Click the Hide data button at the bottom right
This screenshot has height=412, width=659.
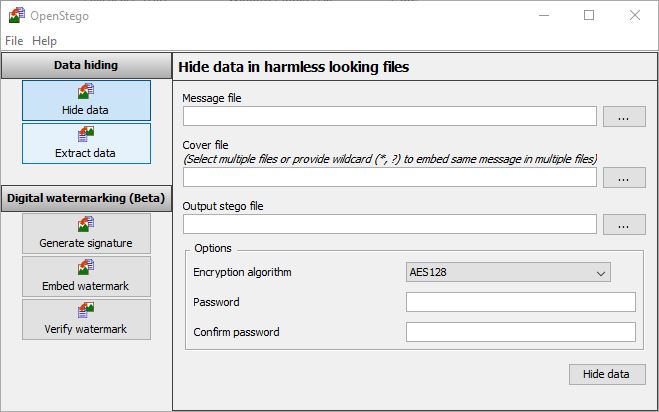pyautogui.click(x=607, y=374)
